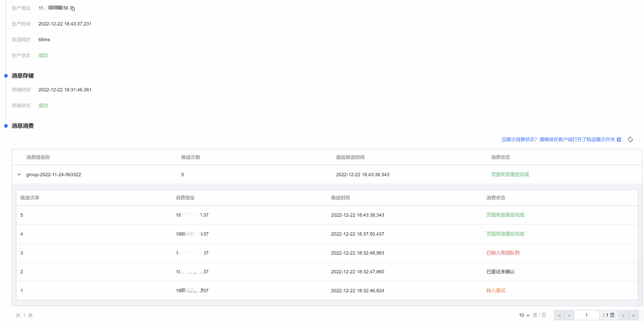Click the 消息消费 section heading
Image resolution: width=644 pixels, height=324 pixels.
pos(22,126)
